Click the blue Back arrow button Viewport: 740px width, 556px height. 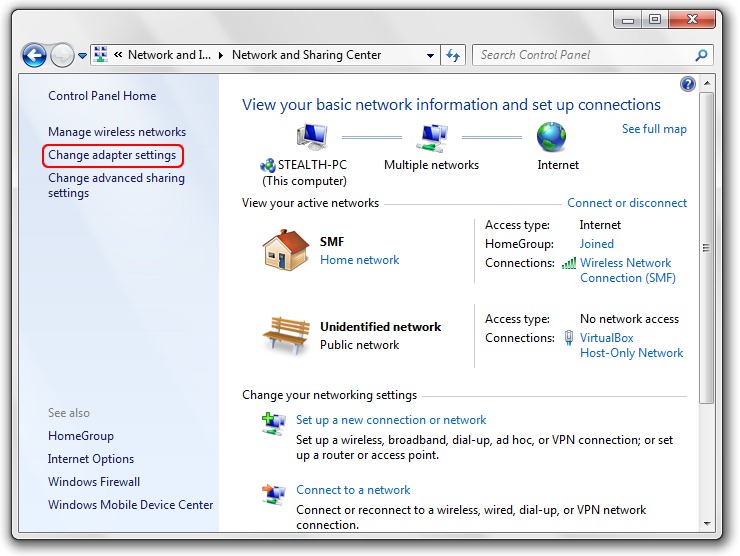(x=34, y=55)
